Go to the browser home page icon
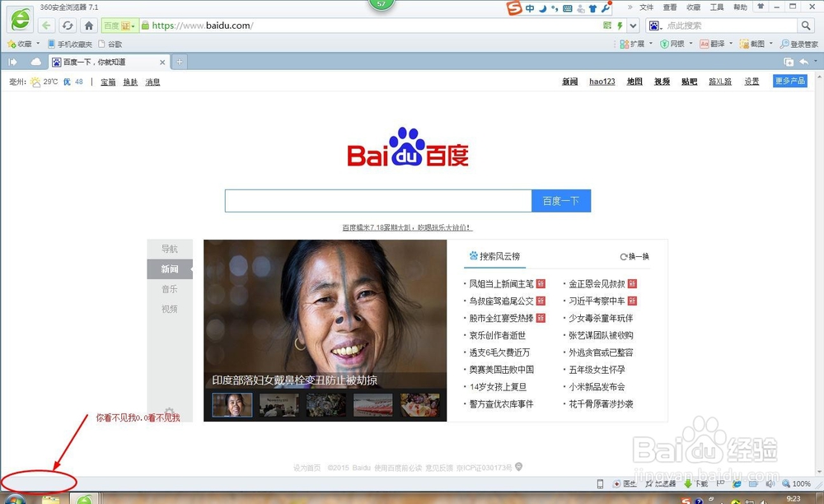The height and width of the screenshot is (504, 824). click(x=89, y=26)
